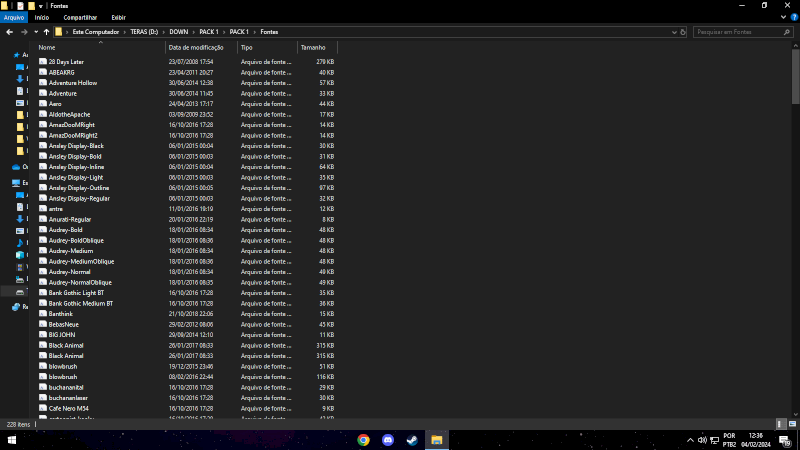Launch Steam from the taskbar
Image resolution: width=800 pixels, height=450 pixels.
tap(412, 440)
